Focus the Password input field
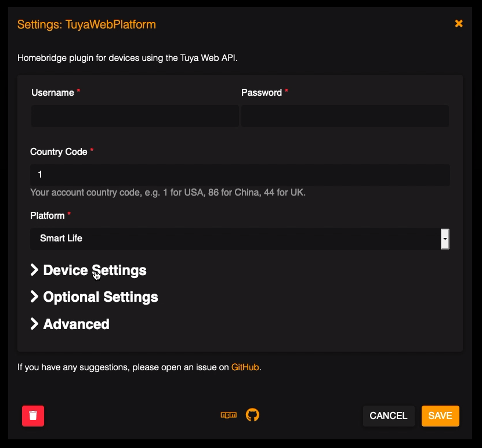Image resolution: width=482 pixels, height=448 pixels. tap(345, 116)
